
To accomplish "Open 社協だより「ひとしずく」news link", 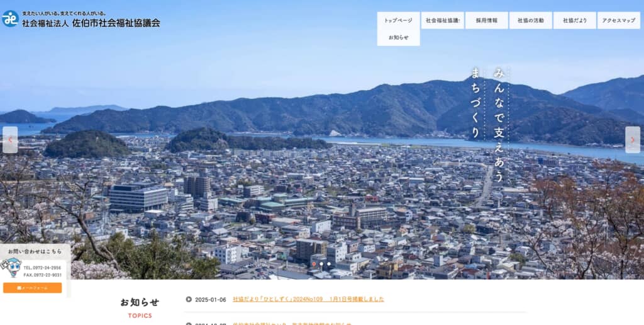I will (x=308, y=300).
